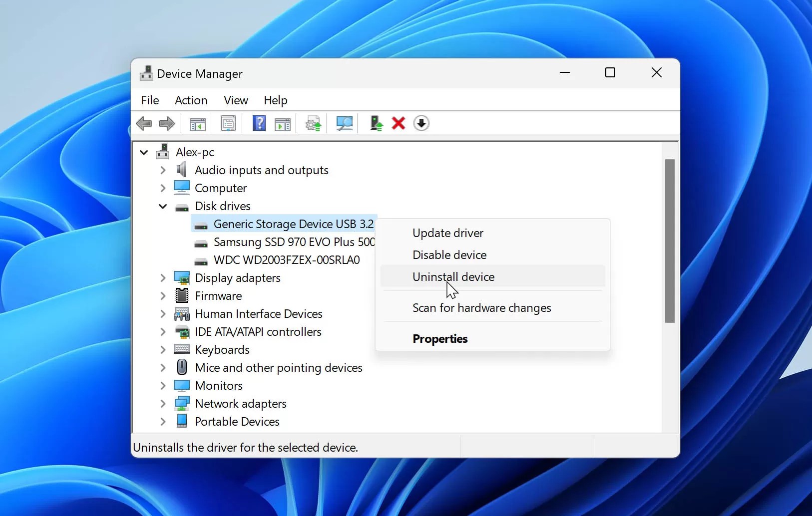Click the Show/Hide console tree icon
This screenshot has width=812, height=516.
click(x=197, y=123)
